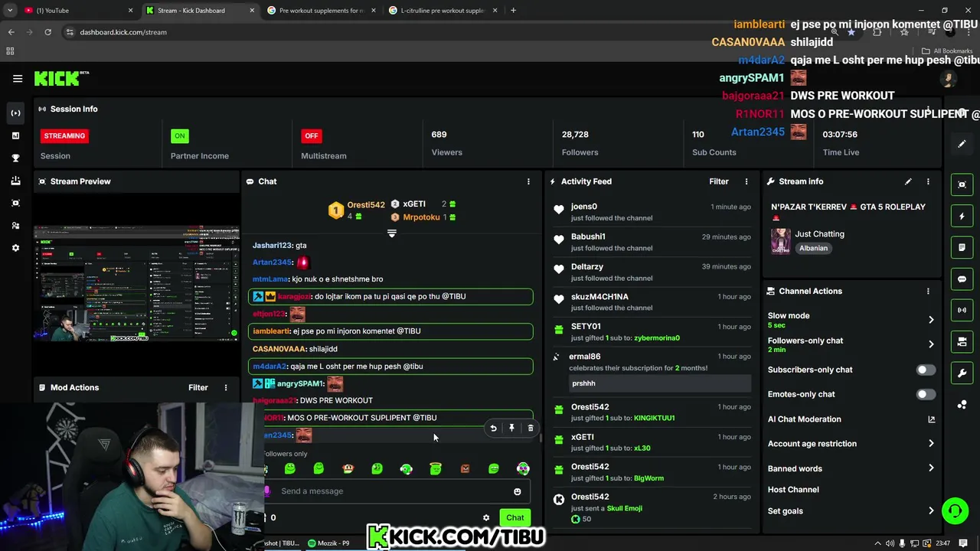980x551 pixels.
Task: Expand Followers-only chat options
Action: (x=931, y=344)
